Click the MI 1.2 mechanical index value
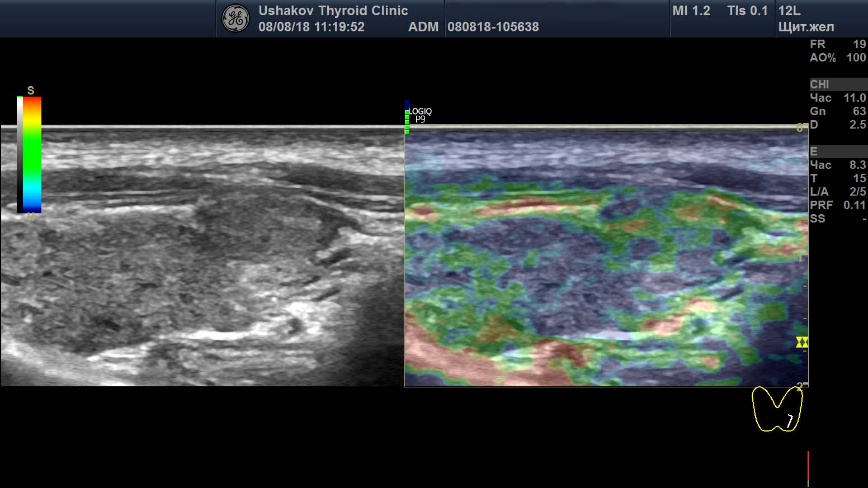The width and height of the screenshot is (868, 488). (x=691, y=11)
